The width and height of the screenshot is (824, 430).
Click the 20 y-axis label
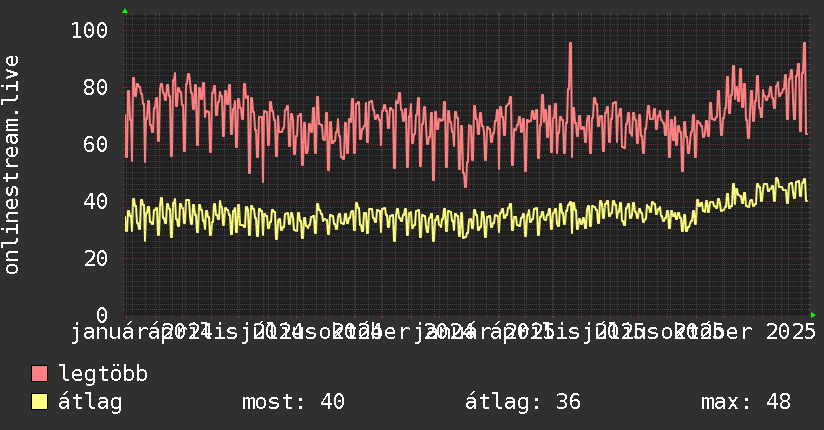(x=96, y=258)
